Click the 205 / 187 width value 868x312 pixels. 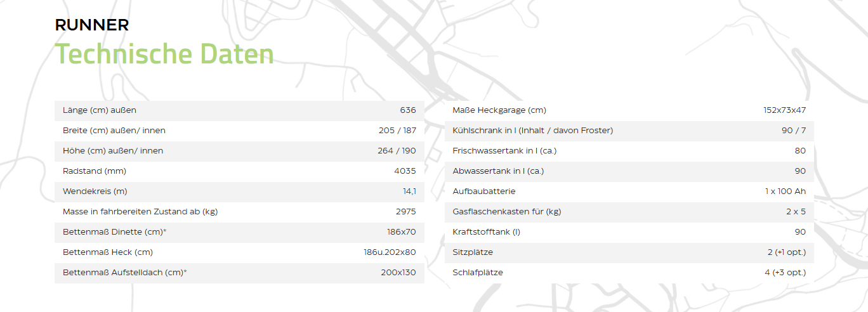(x=397, y=131)
